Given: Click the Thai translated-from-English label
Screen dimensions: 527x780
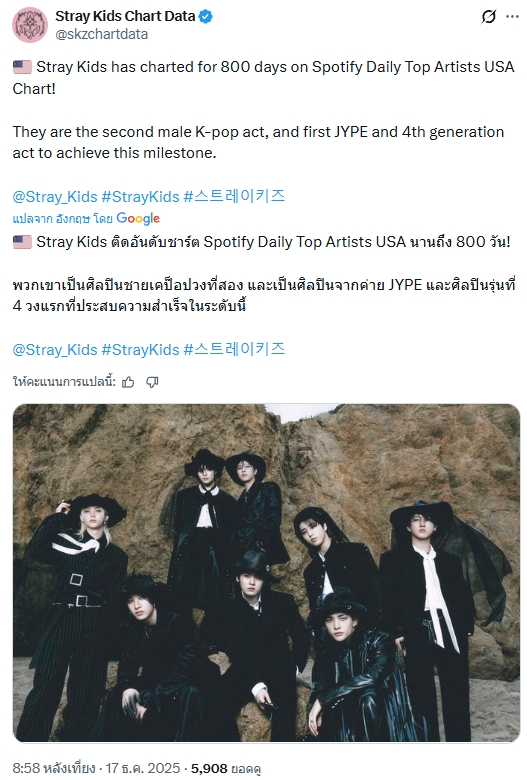Looking at the screenshot, I should click(x=63, y=218).
